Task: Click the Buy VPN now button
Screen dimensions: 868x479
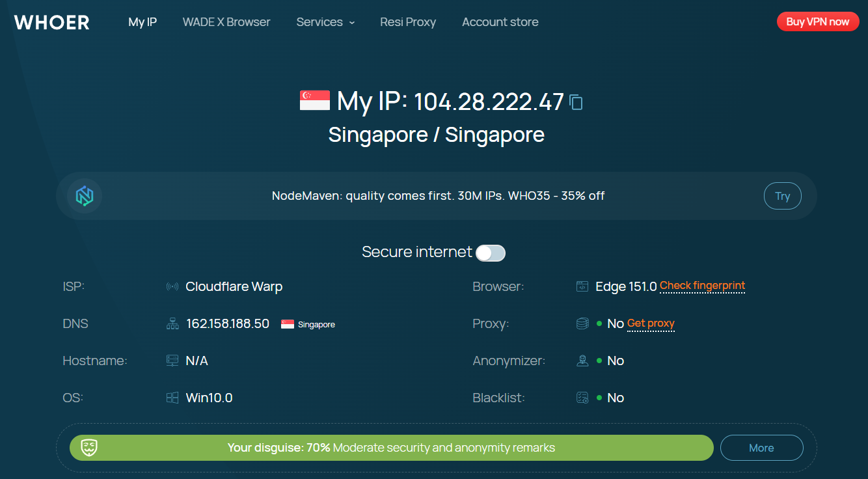Action: (818, 21)
